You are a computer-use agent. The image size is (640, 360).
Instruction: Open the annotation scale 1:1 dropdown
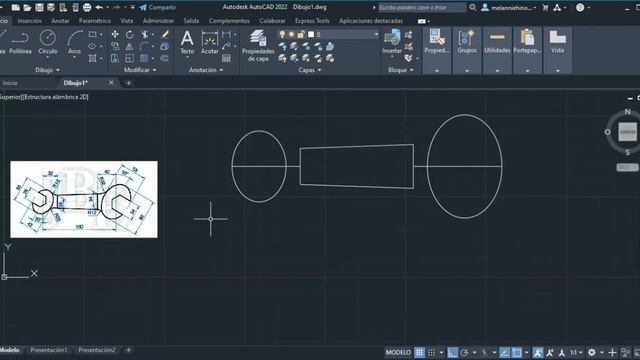pyautogui.click(x=576, y=352)
